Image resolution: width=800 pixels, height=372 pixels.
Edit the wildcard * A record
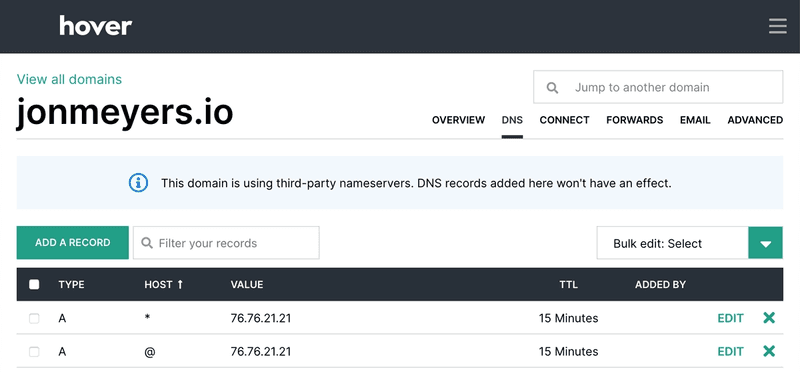click(x=731, y=318)
